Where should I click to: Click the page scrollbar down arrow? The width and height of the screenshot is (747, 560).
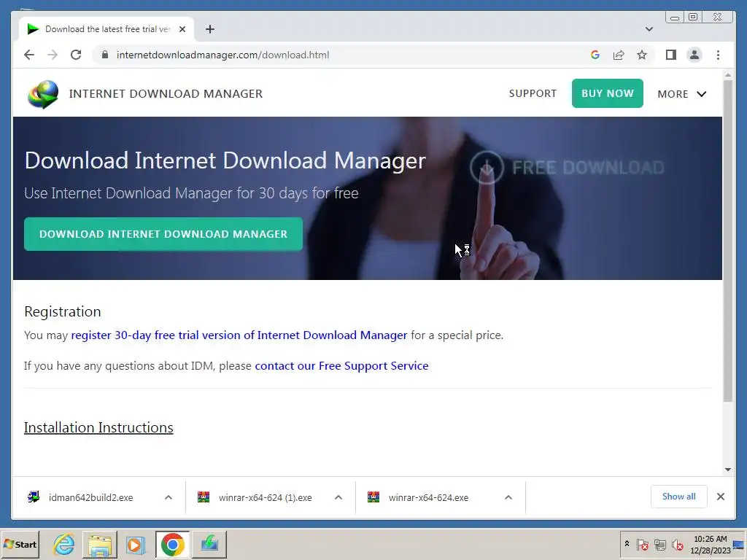(x=728, y=469)
